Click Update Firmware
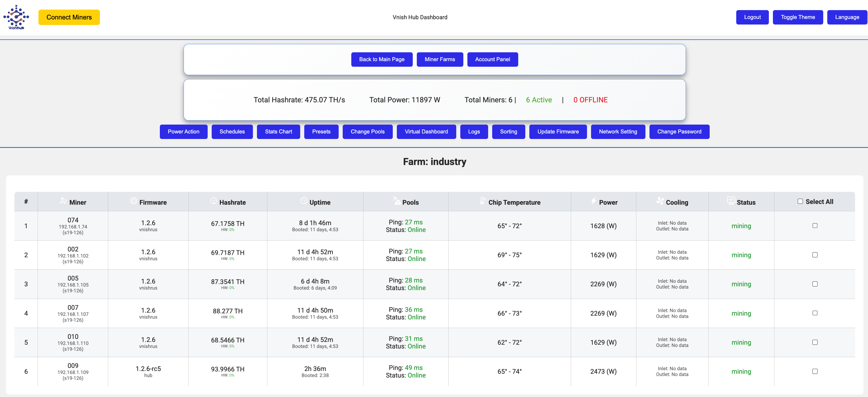The height and width of the screenshot is (397, 868). coord(558,132)
